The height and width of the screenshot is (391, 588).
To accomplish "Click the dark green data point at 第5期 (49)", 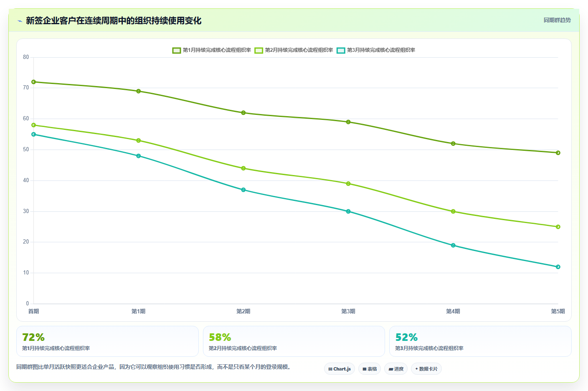I will click(558, 153).
